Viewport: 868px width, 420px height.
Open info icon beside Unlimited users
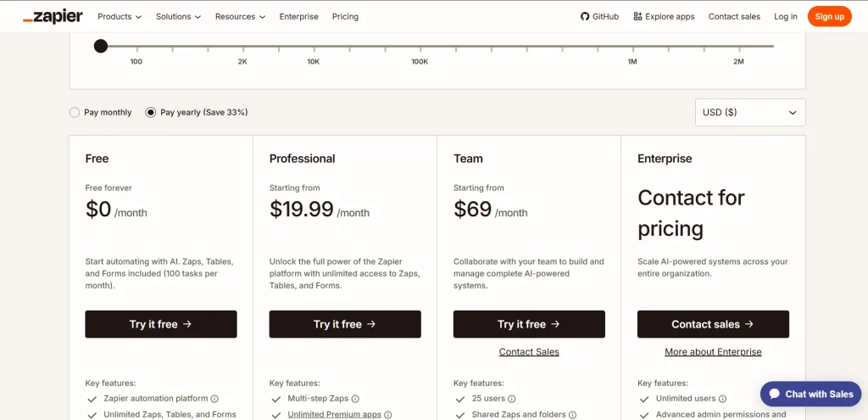[x=722, y=399]
